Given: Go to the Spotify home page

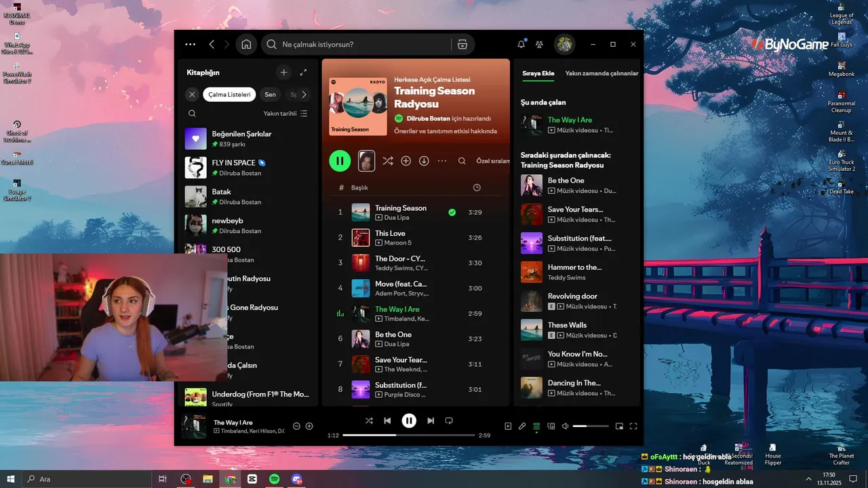Looking at the screenshot, I should point(246,44).
